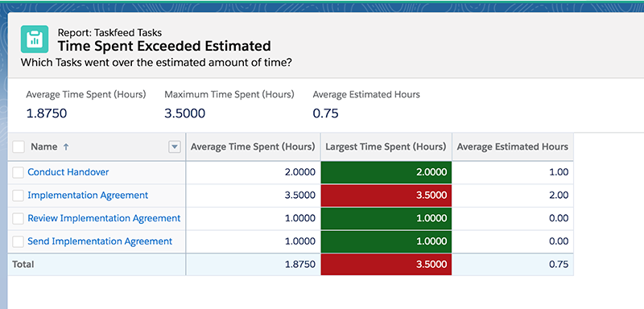This screenshot has height=309, width=644.
Task: Click the 3.5000 Maximum Time Spent summary value
Action: 185,113
